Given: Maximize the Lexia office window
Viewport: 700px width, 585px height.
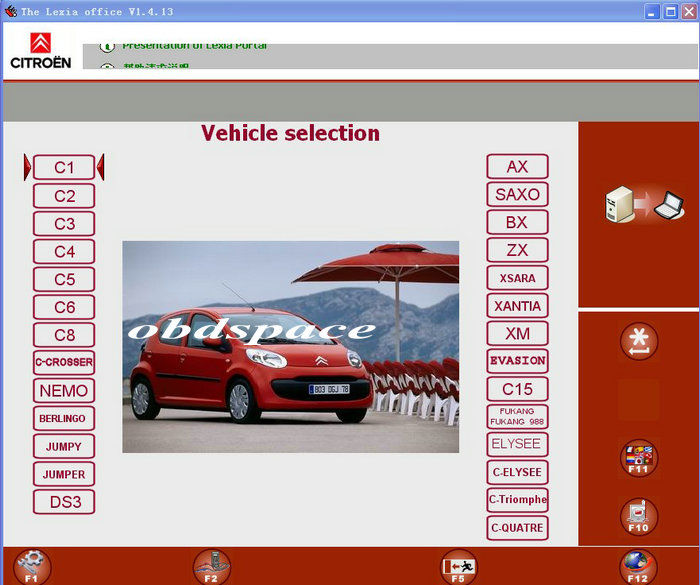Looking at the screenshot, I should point(671,12).
